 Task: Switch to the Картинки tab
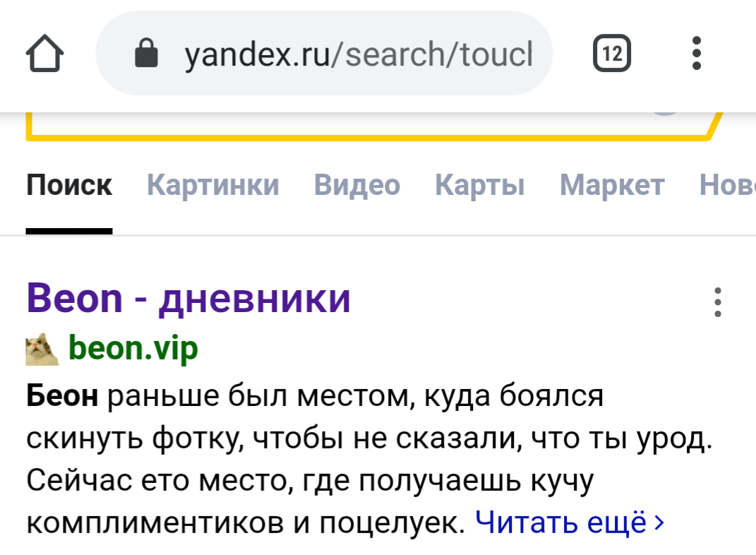point(213,185)
